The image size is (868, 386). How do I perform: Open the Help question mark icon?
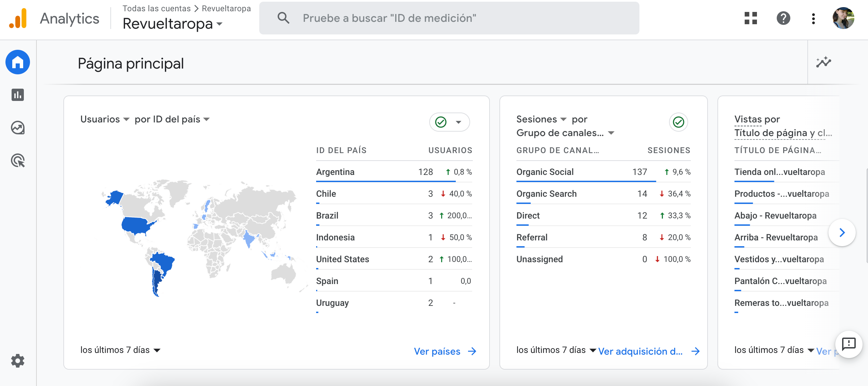[x=783, y=18]
